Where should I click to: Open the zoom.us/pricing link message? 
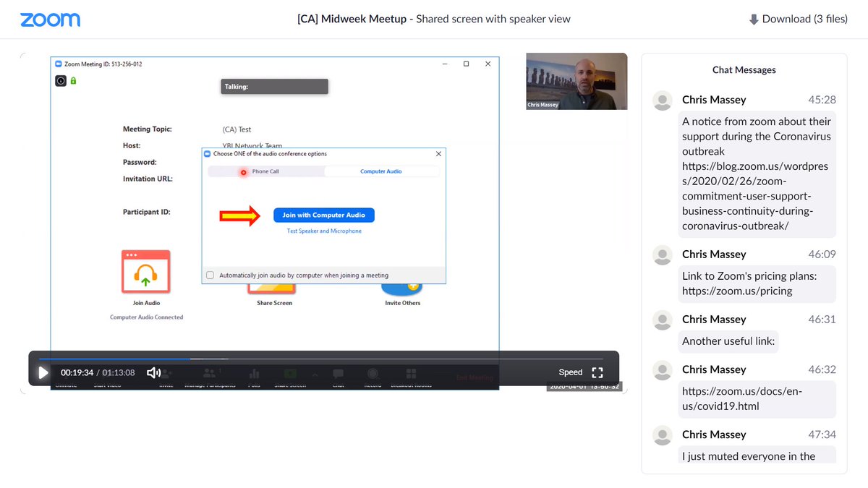pos(757,283)
